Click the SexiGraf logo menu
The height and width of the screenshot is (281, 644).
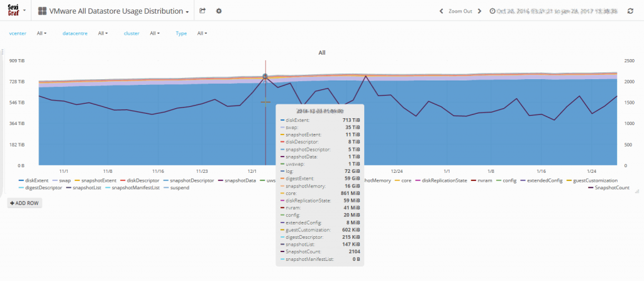(15, 11)
